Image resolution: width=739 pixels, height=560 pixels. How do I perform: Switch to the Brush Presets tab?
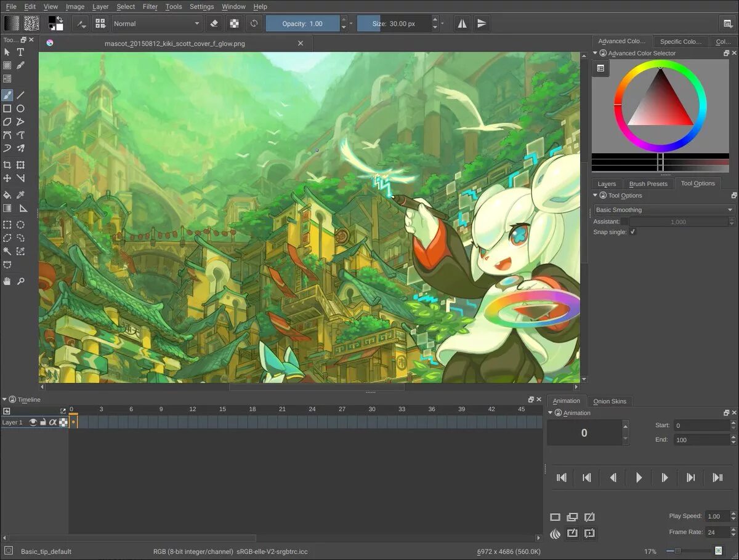(648, 184)
